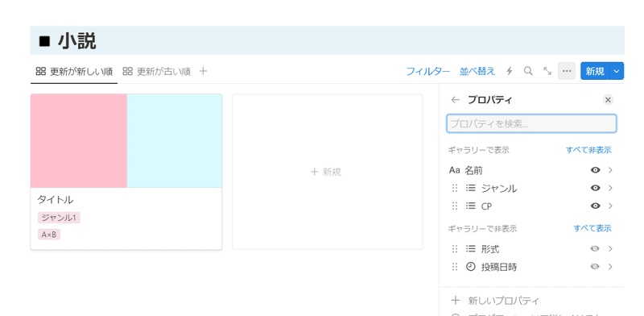Click the list icon beside ジャンル

[x=470, y=188]
